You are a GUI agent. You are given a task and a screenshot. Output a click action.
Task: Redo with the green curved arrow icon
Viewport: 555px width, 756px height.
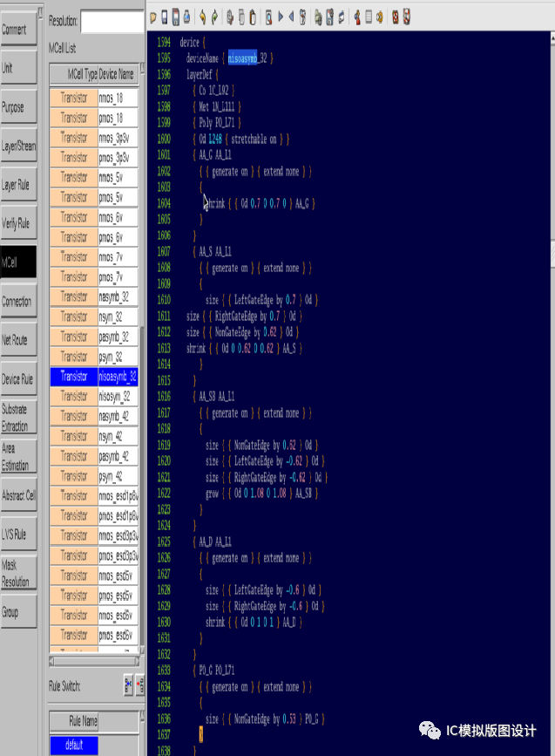214,17
